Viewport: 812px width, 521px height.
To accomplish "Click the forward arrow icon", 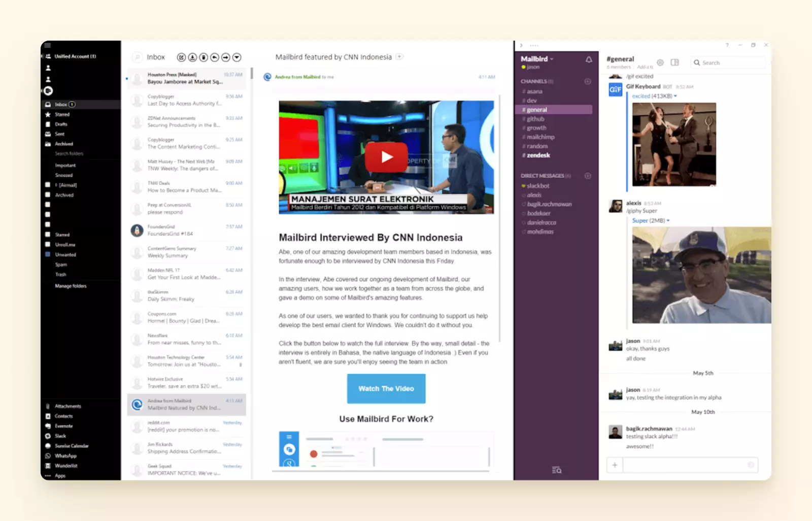I will pos(226,57).
